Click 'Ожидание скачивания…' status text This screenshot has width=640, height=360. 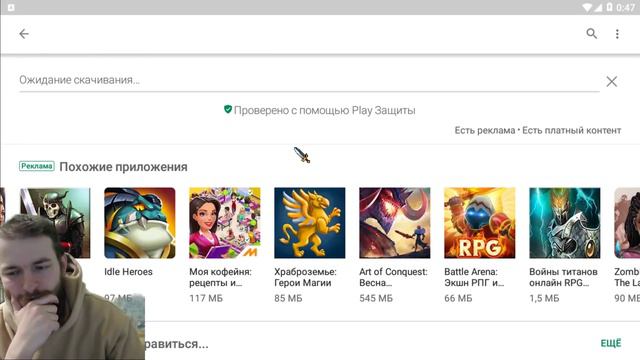pos(80,80)
